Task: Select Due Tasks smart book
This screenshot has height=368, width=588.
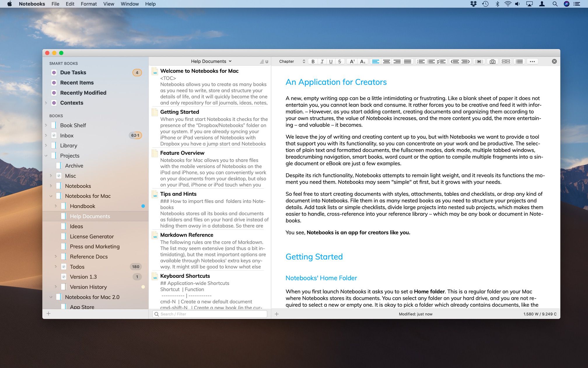Action: [x=96, y=72]
